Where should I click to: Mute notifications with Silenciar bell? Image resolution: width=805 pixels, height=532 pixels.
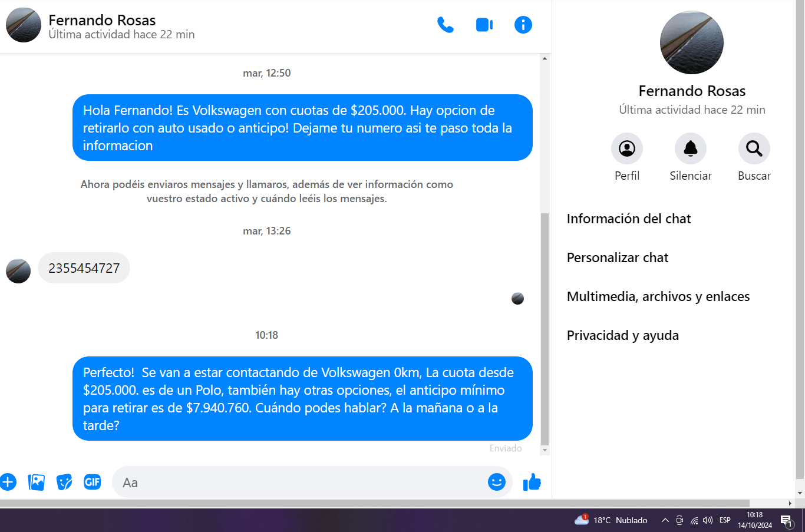(x=690, y=148)
